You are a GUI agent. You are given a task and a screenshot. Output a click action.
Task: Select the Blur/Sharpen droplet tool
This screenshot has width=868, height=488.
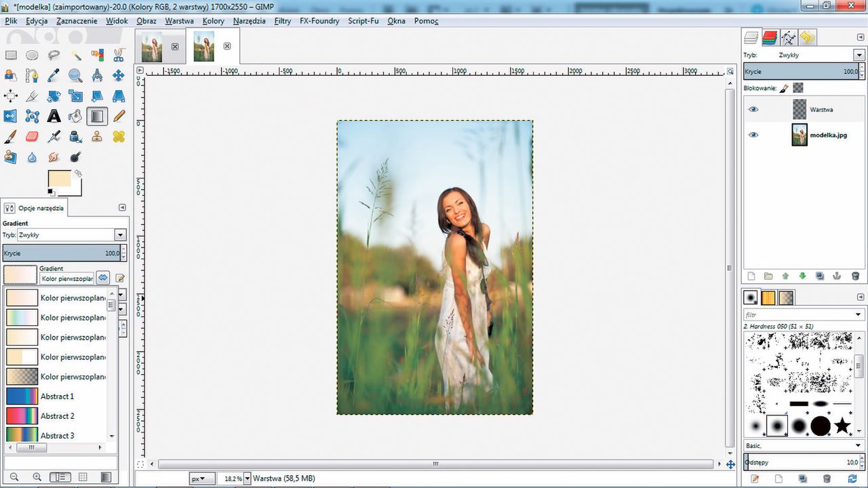tap(32, 157)
